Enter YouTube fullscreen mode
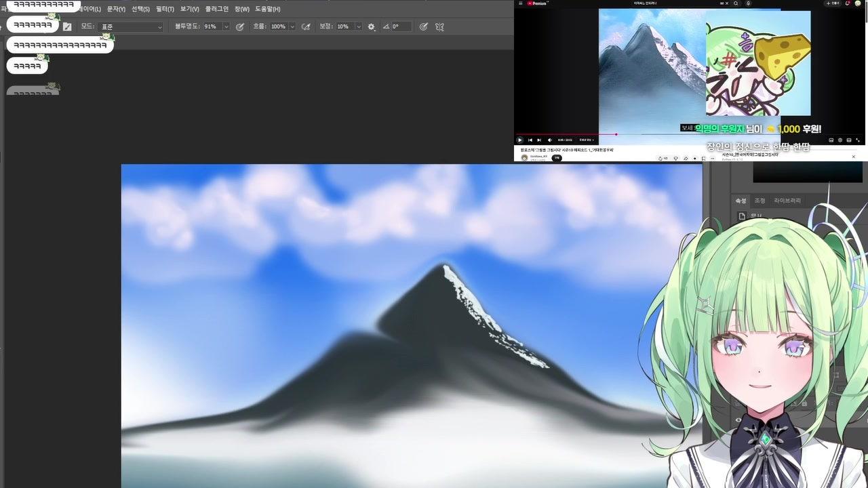 (857, 140)
